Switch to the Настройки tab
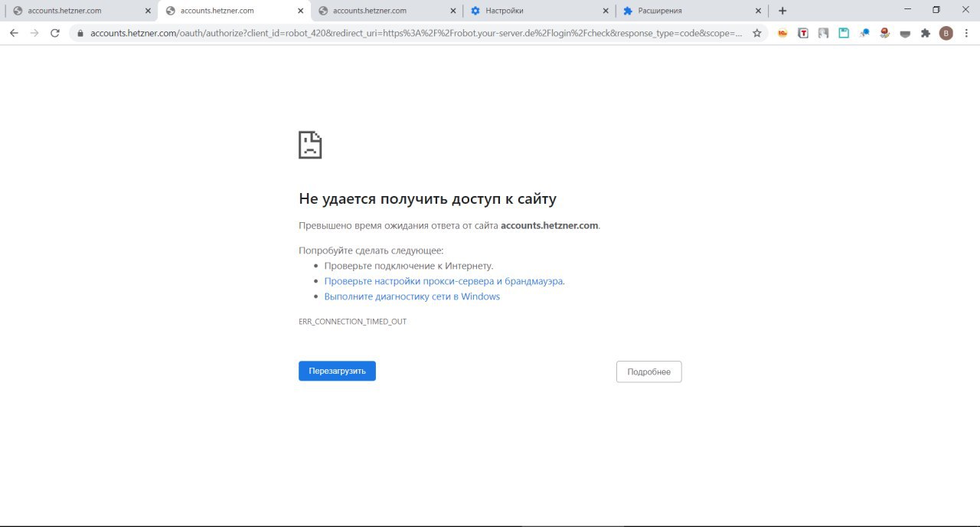 pyautogui.click(x=539, y=11)
